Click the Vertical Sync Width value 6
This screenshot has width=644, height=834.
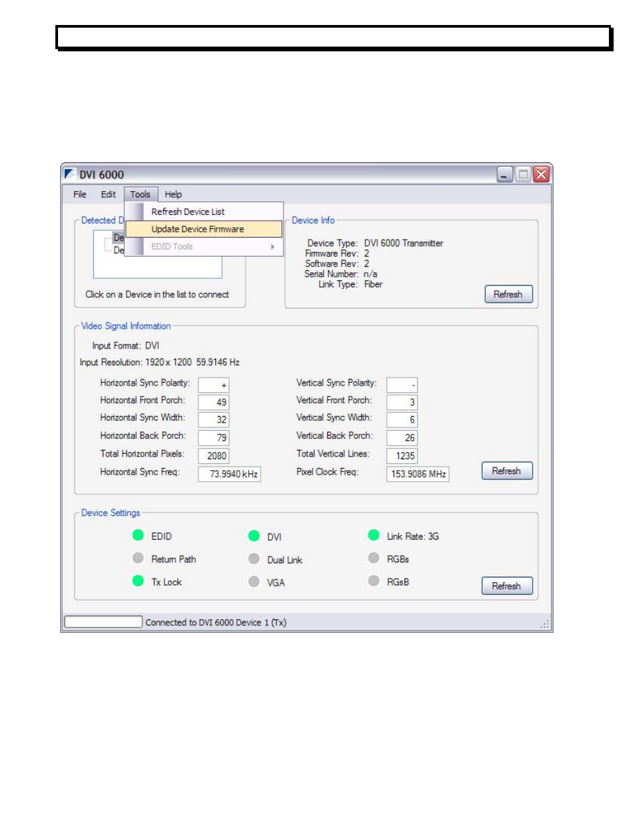pyautogui.click(x=402, y=420)
